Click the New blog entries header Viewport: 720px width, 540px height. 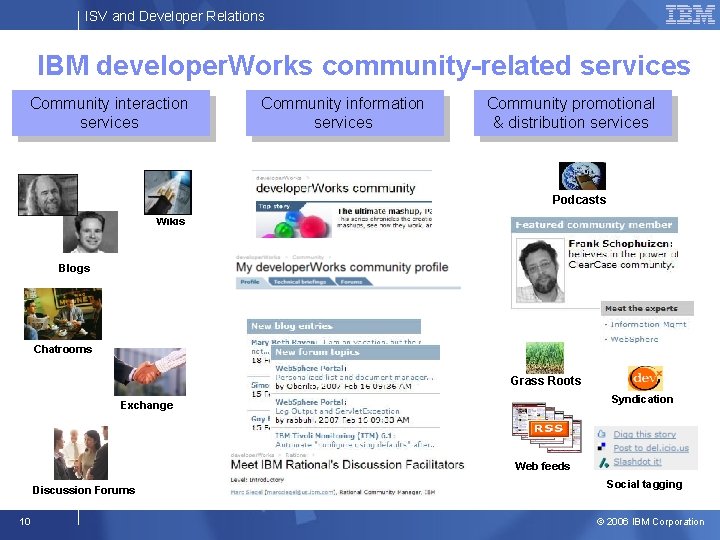tap(333, 326)
